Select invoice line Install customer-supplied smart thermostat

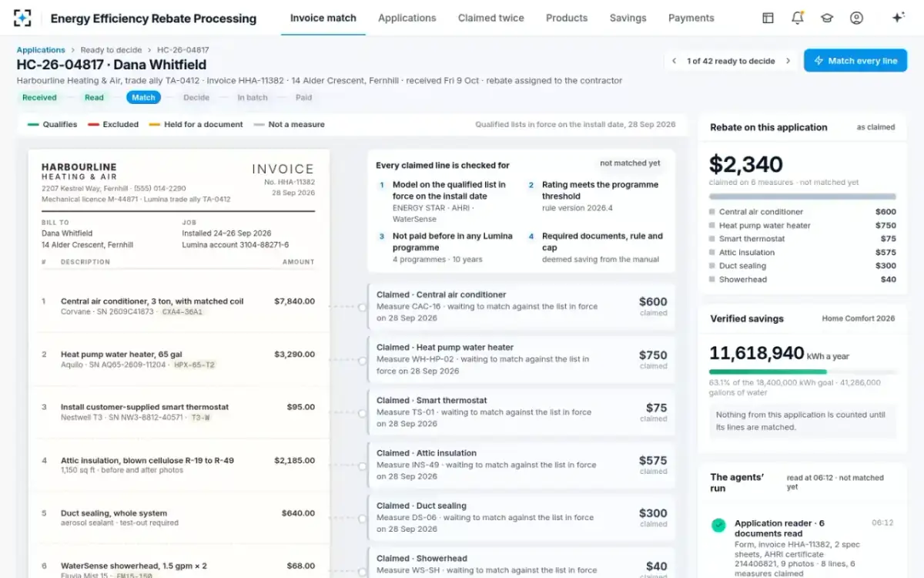pos(179,412)
